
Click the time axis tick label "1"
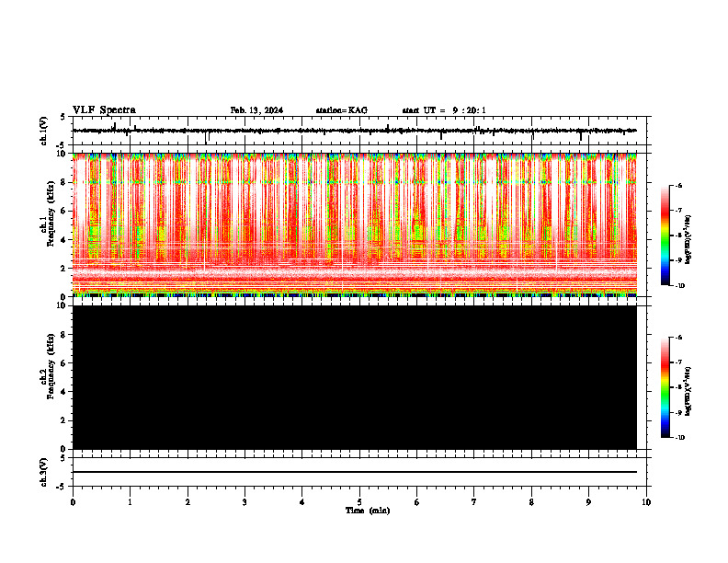130,502
